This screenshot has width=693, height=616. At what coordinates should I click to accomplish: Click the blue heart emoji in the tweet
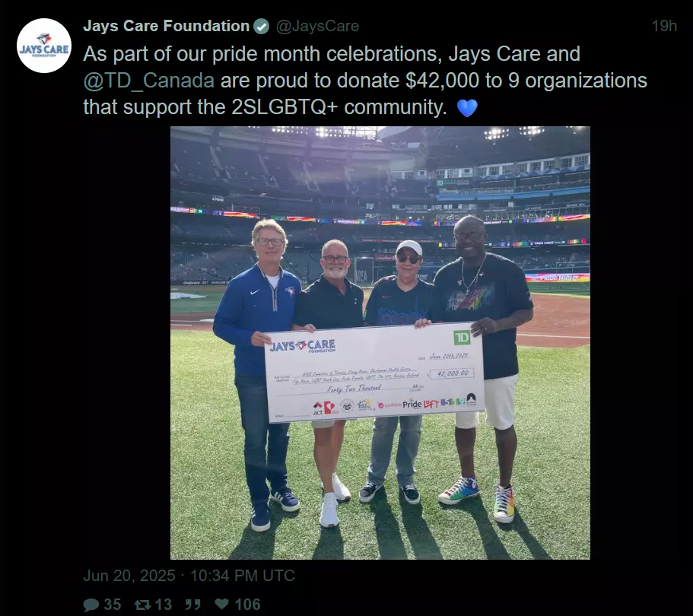click(467, 108)
